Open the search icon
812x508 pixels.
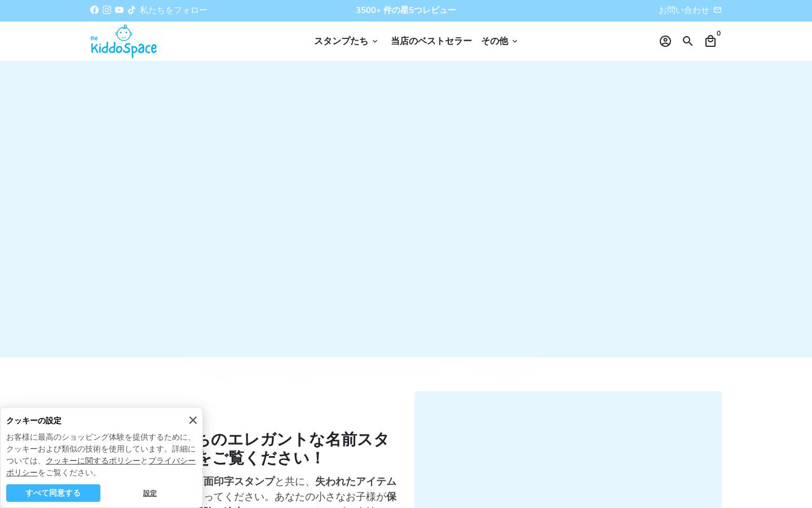tap(688, 41)
